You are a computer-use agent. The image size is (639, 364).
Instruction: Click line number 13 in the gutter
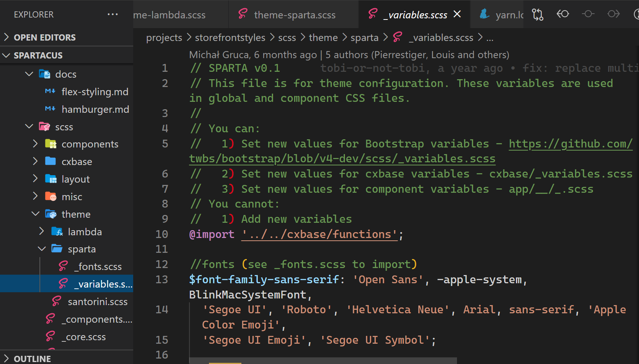click(x=162, y=280)
